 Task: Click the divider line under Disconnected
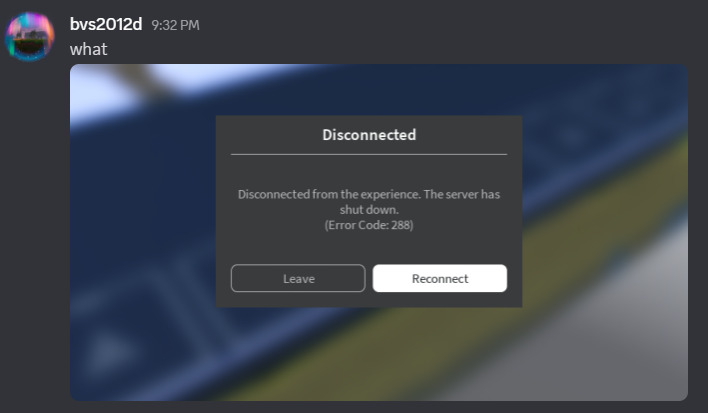point(369,154)
